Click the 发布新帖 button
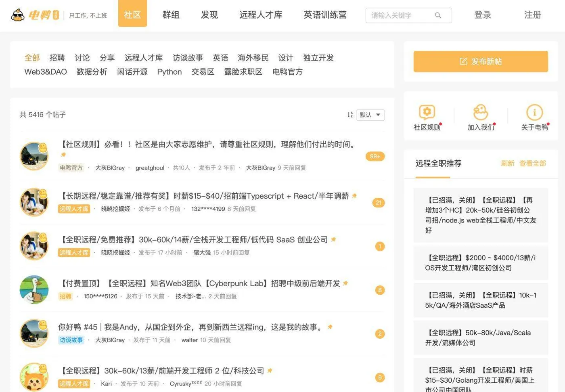 pos(481,61)
